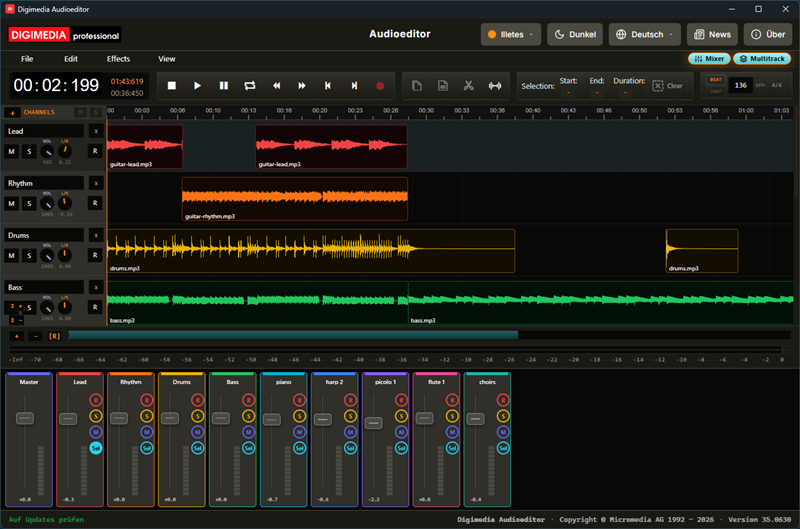This screenshot has height=529, width=800.
Task: Pause playback in the transport bar
Action: pyautogui.click(x=223, y=86)
